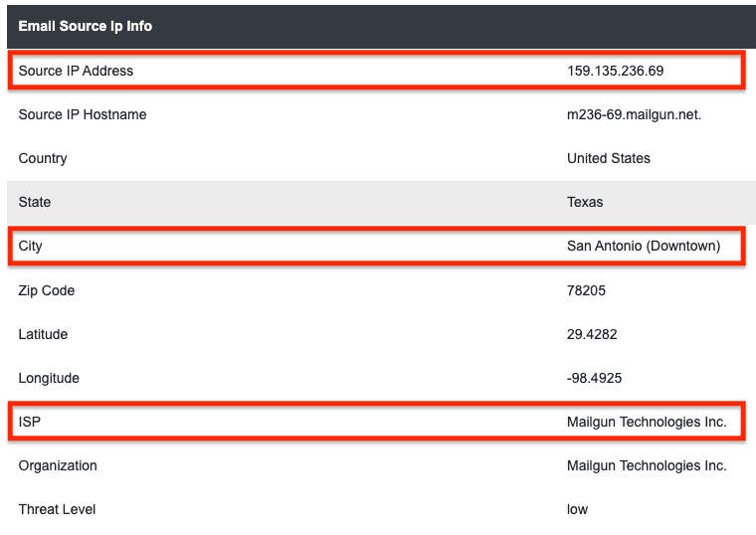756x535 pixels.
Task: Select the 'United States' value
Action: tap(609, 158)
